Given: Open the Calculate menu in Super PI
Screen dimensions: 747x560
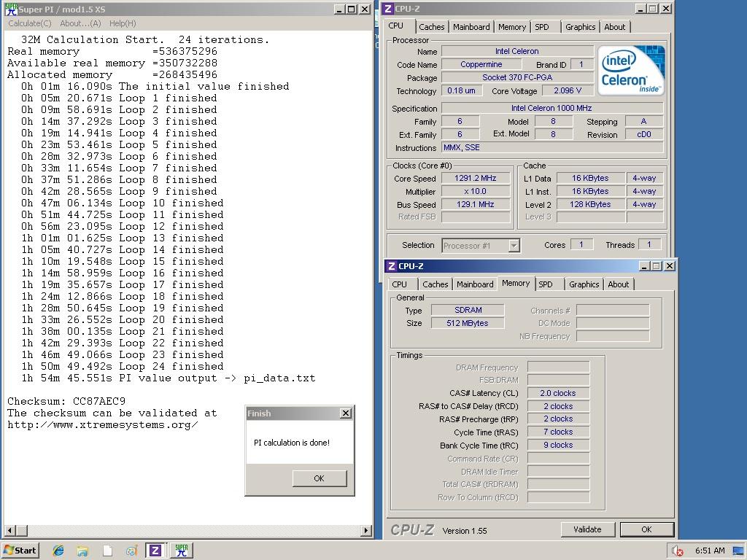Looking at the screenshot, I should pos(29,23).
